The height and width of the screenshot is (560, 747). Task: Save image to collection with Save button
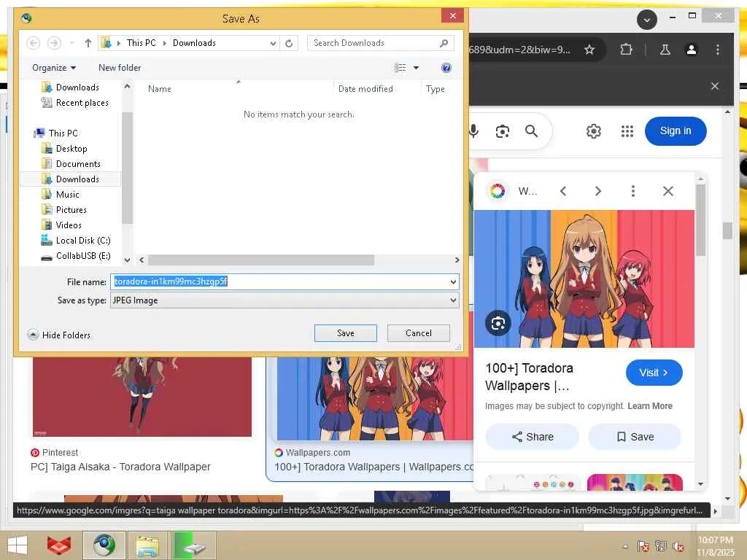(x=635, y=437)
